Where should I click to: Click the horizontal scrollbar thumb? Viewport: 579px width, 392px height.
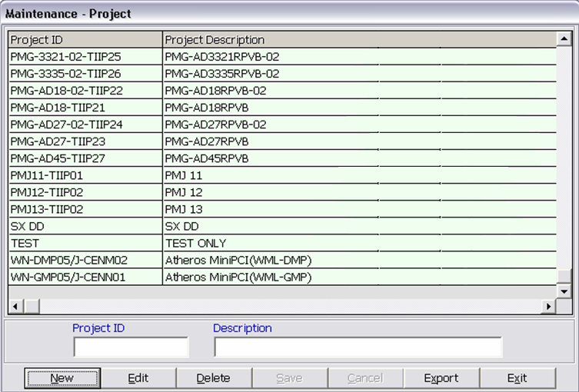point(32,307)
